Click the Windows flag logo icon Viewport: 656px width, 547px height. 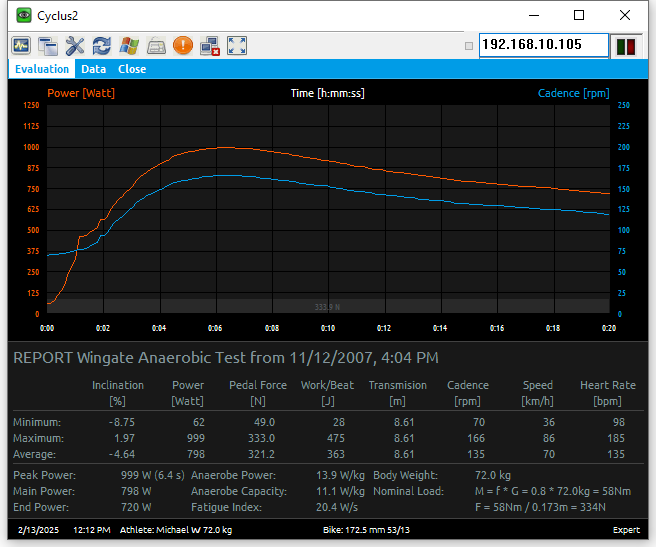click(129, 46)
